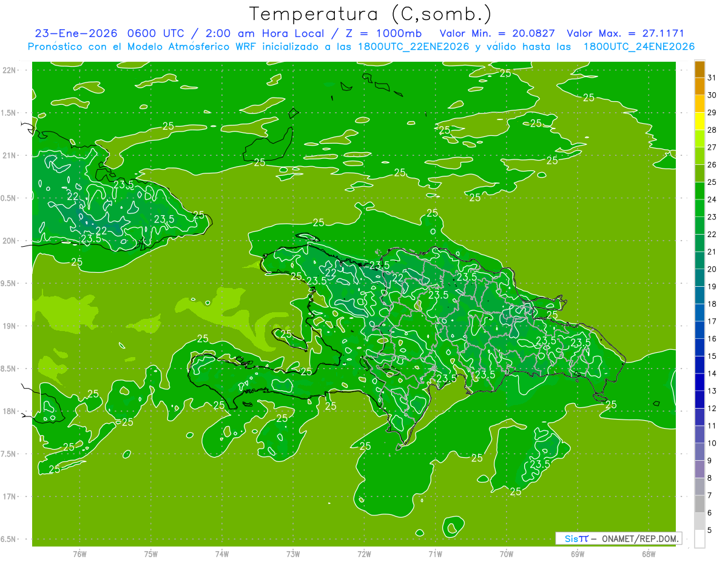Click the yellow colorbar band between 28 and 29
The image size is (728, 562).
(699, 121)
